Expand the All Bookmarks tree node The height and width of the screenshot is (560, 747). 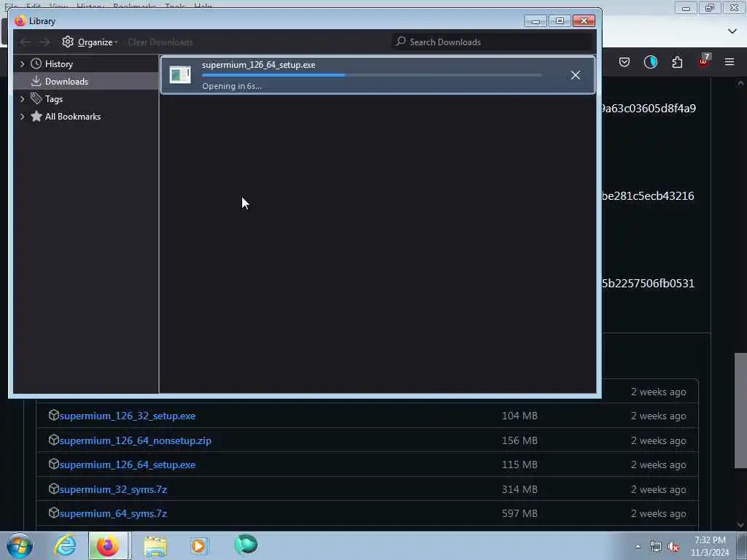tap(22, 117)
